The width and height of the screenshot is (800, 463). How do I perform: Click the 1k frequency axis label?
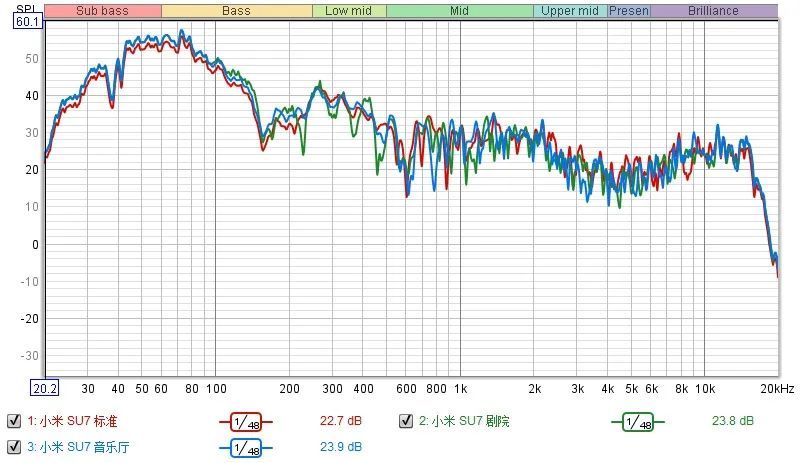461,389
